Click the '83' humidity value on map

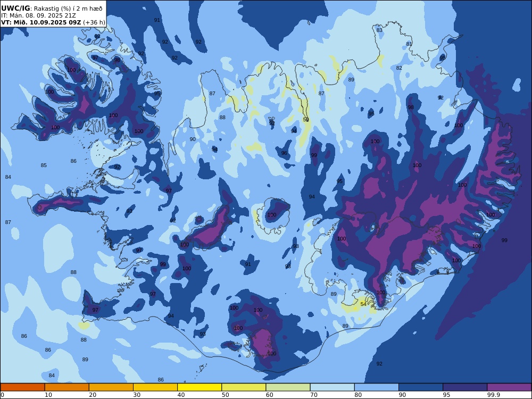click(379, 30)
